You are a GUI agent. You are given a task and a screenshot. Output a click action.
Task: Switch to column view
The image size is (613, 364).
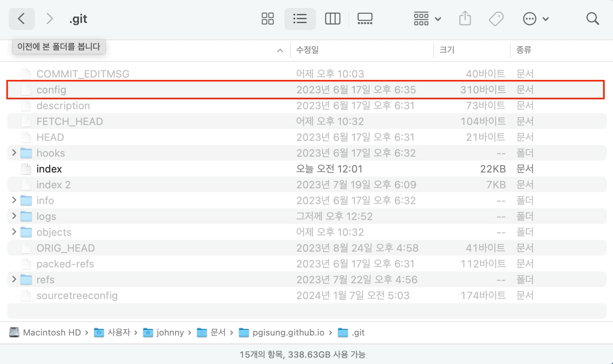[x=332, y=18]
